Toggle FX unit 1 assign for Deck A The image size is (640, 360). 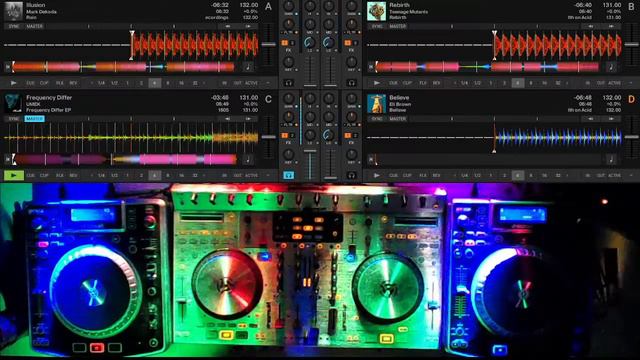pos(284,42)
